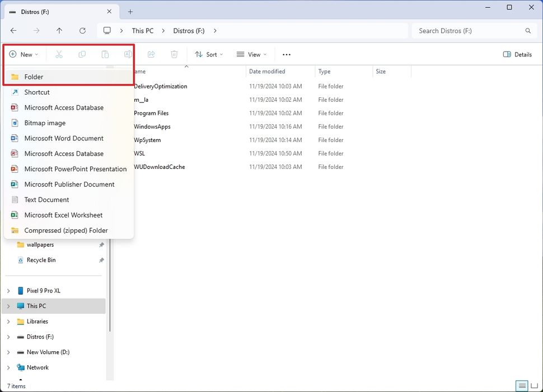The image size is (543, 392).
Task: Open the Sort dropdown
Action: (x=209, y=54)
